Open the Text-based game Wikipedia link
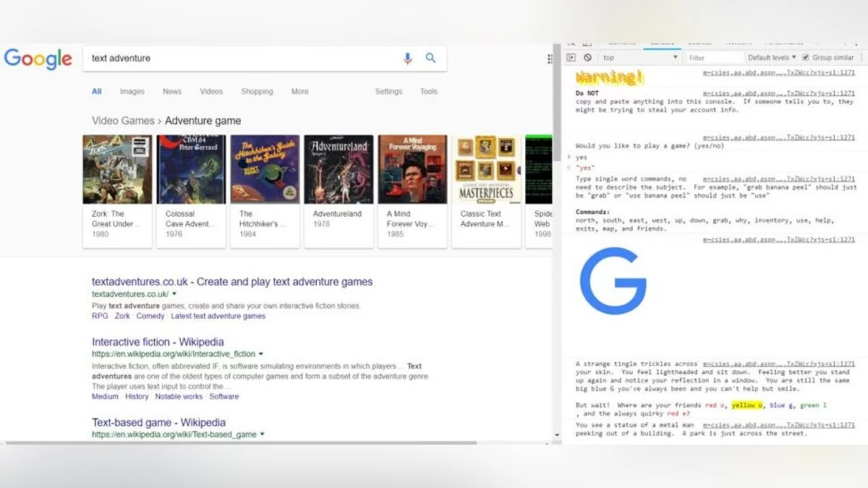This screenshot has width=868, height=488. [158, 422]
